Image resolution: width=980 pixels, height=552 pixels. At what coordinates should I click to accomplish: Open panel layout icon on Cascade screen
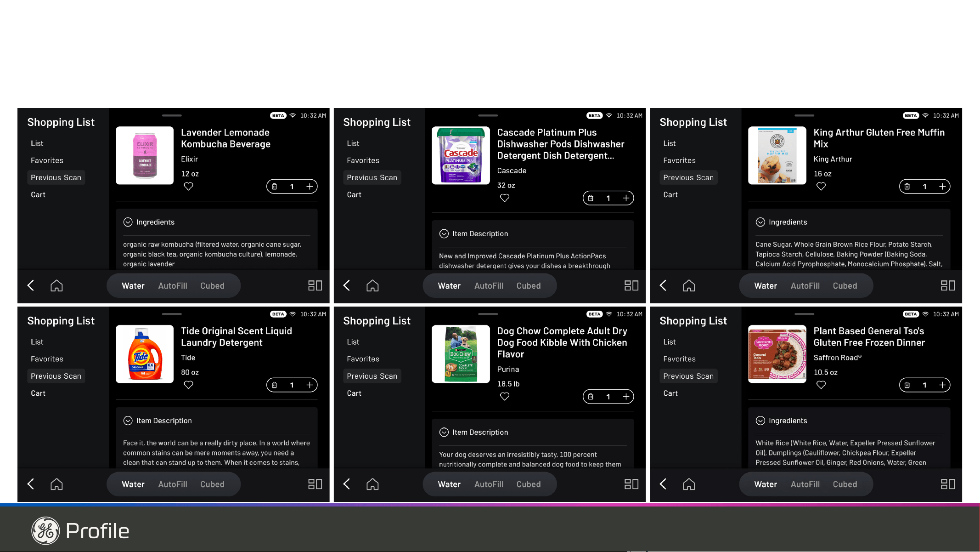coord(631,285)
